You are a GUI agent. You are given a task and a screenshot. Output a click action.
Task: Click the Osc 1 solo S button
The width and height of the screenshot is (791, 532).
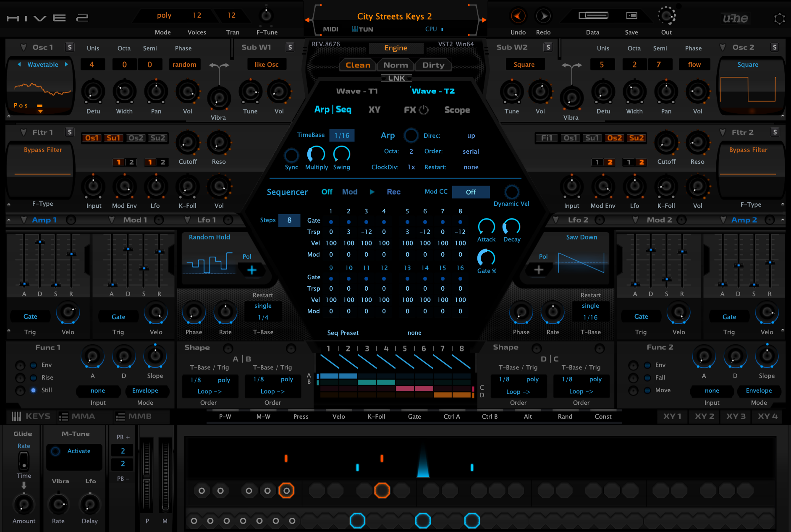[70, 47]
